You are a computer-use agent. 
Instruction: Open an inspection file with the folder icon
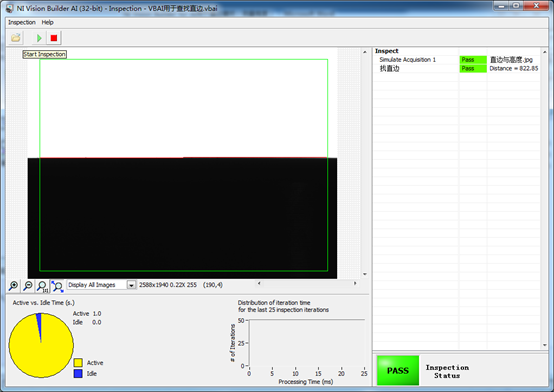coord(16,38)
